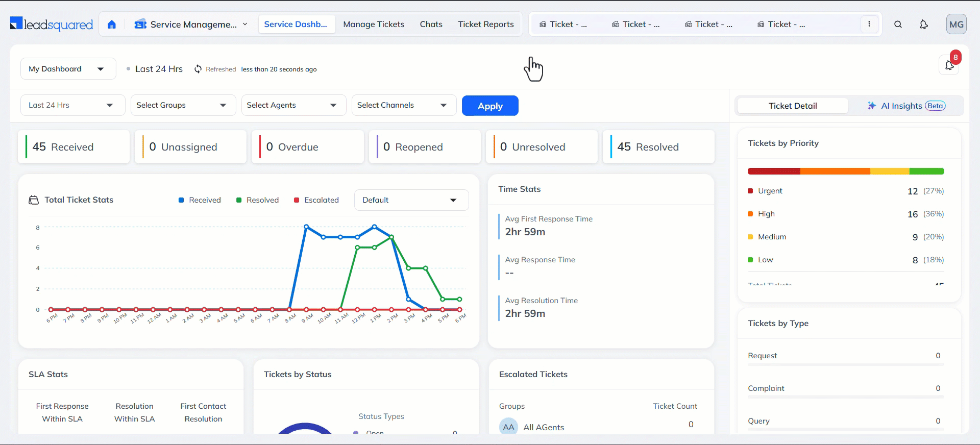This screenshot has width=980, height=445.
Task: Open the Default chart view dropdown
Action: [411, 200]
